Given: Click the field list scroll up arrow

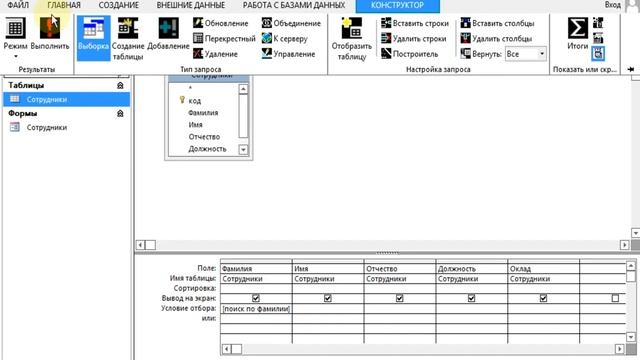Looking at the screenshot, I should [x=243, y=89].
